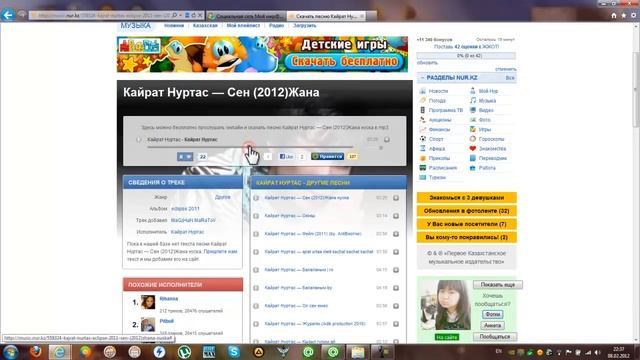The height and width of the screenshot is (360, 640).
Task: Switch to the Социальная сеть Мой мир browser tab
Action: pos(246,16)
